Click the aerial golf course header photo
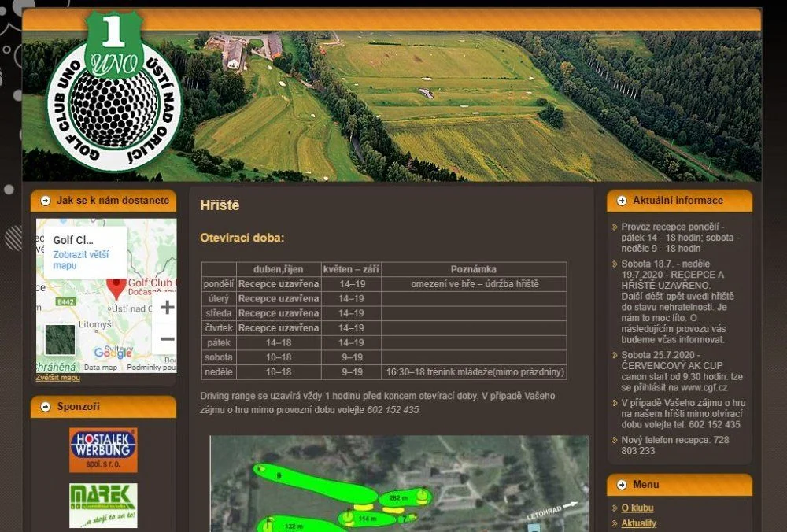The height and width of the screenshot is (532, 787). (x=391, y=106)
